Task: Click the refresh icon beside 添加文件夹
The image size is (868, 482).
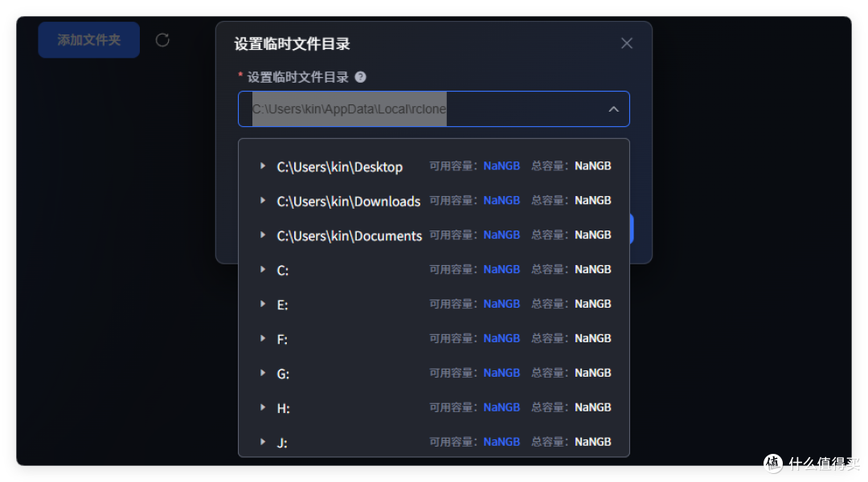Action: [x=162, y=40]
